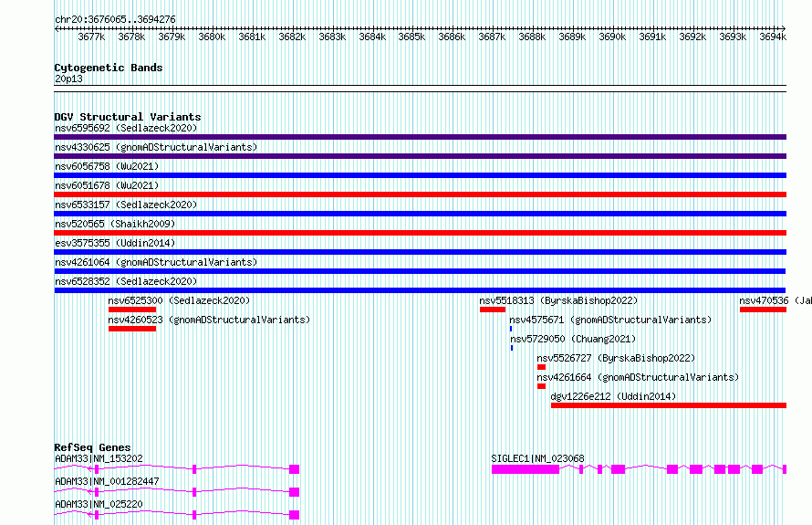This screenshot has height=525, width=812.
Task: Click the 3677k ruler position label
Action: tap(91, 37)
